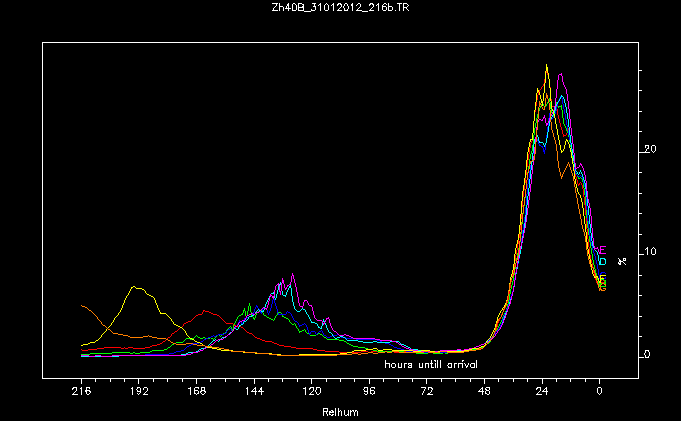Click the 168 tick label on x-axis
The height and width of the screenshot is (421, 681).
(x=197, y=393)
